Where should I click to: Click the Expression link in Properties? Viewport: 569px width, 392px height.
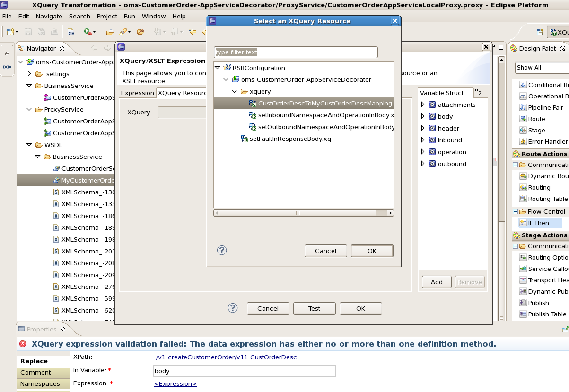(x=175, y=383)
